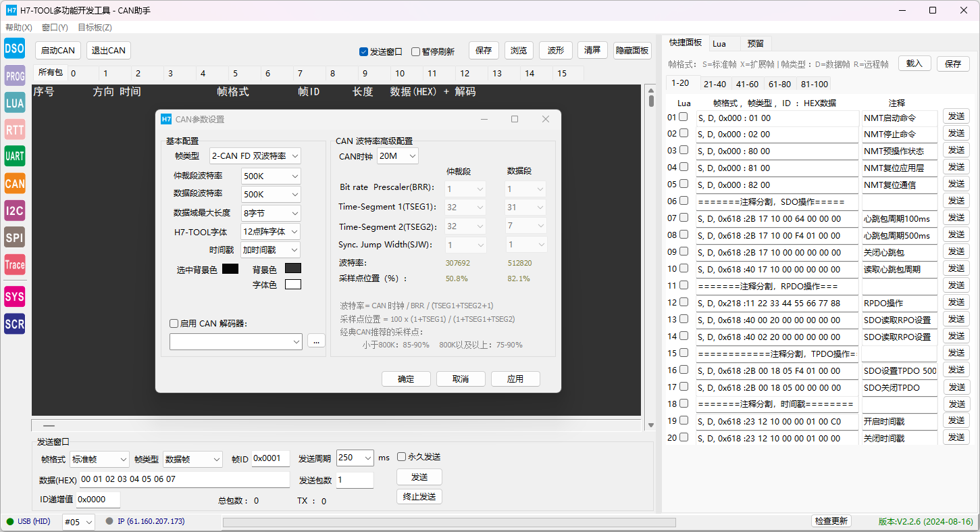The height and width of the screenshot is (532, 980).
Task: Click the 终止发送 button
Action: tap(419, 497)
